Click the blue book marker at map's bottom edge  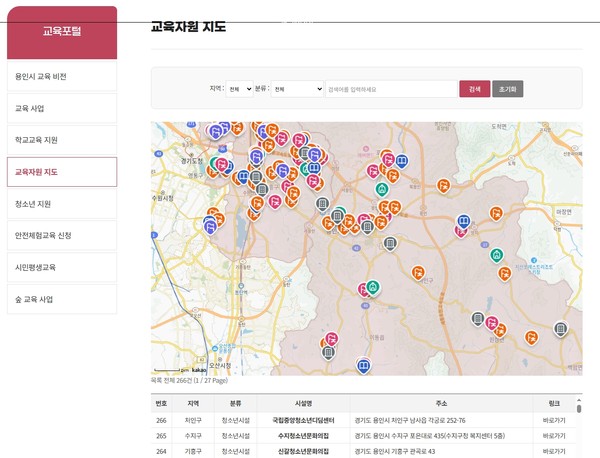[x=363, y=366]
